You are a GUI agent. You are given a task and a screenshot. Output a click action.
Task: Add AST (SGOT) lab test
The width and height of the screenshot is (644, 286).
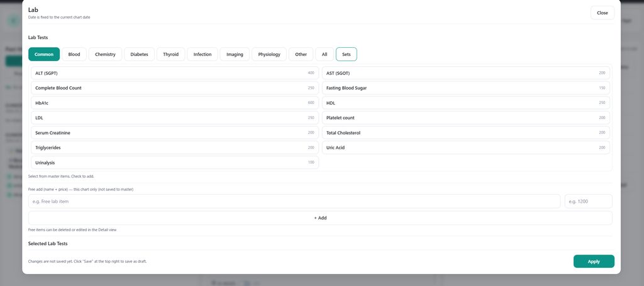tap(466, 73)
